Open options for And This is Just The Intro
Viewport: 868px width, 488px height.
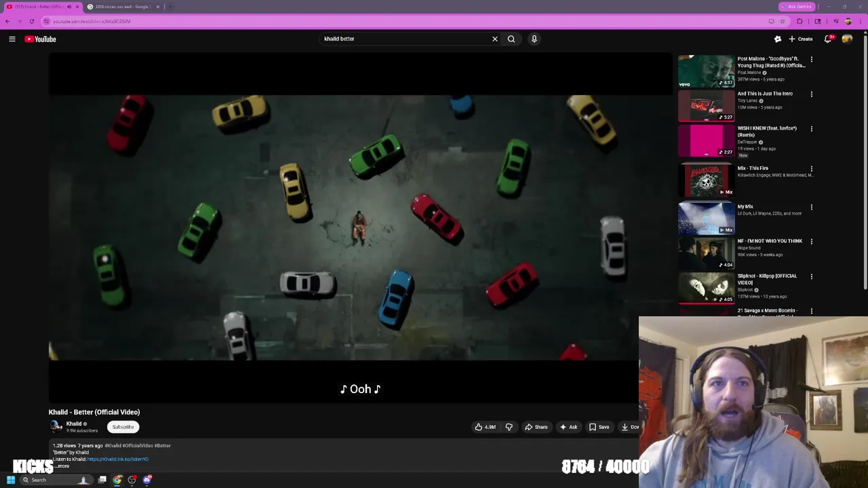(812, 94)
